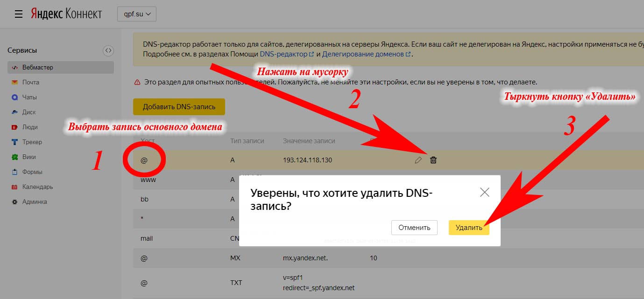Click the Трекер sidebar icon
Image resolution: width=644 pixels, height=299 pixels.
pyautogui.click(x=14, y=142)
